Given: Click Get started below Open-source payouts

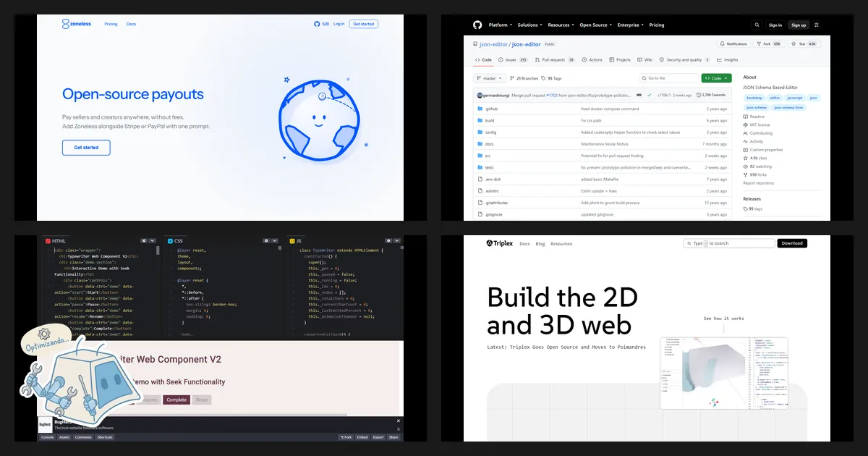Looking at the screenshot, I should tap(86, 148).
